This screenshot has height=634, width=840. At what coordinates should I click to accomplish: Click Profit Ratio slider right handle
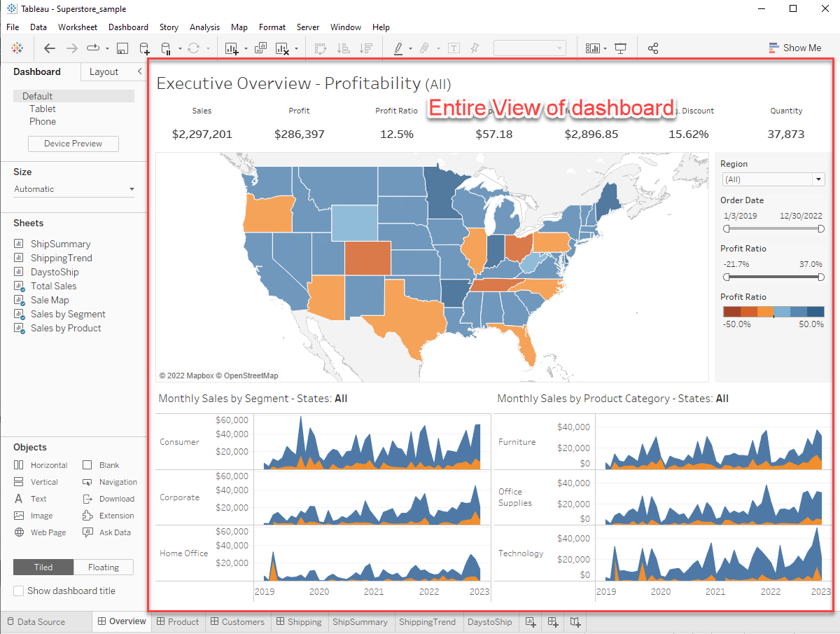coord(821,277)
